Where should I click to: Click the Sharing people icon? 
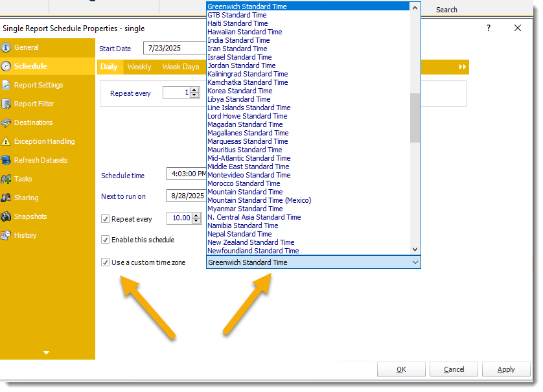point(6,198)
